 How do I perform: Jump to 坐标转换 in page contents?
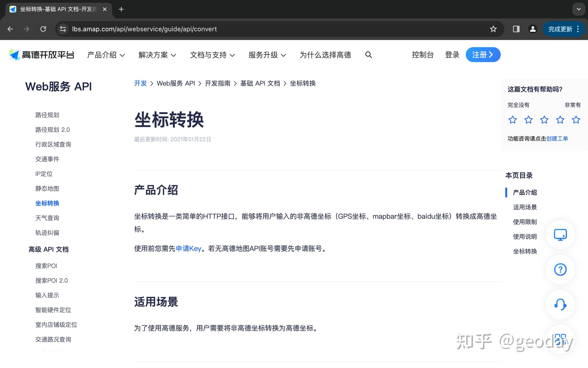click(525, 251)
